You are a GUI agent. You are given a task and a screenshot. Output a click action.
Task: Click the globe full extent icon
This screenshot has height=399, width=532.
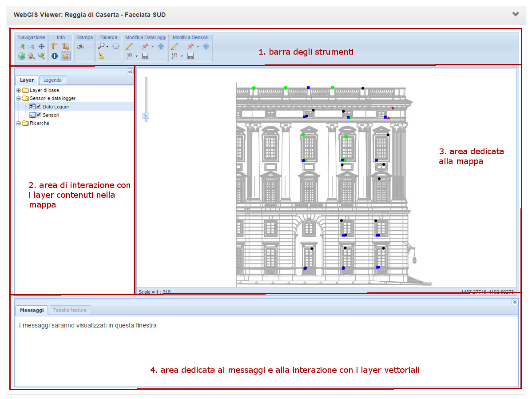point(22,56)
